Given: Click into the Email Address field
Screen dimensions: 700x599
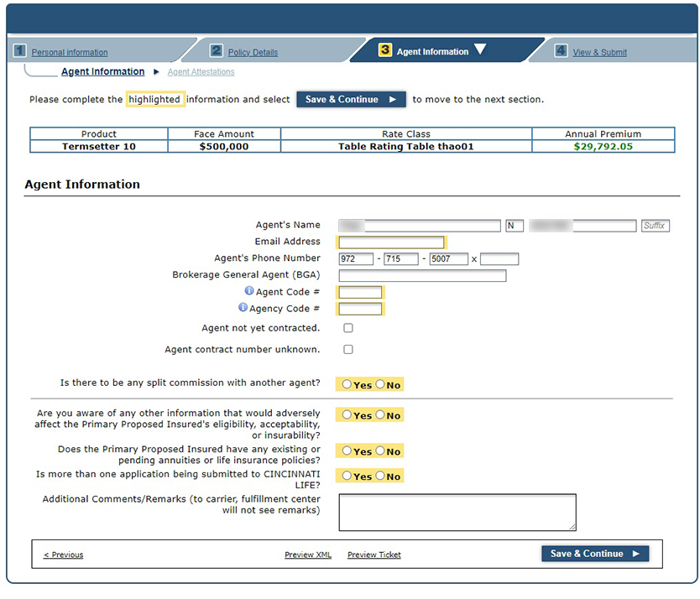Looking at the screenshot, I should 391,242.
